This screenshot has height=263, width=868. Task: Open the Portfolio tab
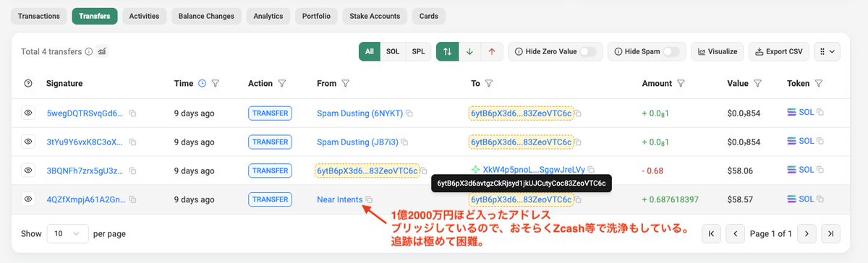317,15
